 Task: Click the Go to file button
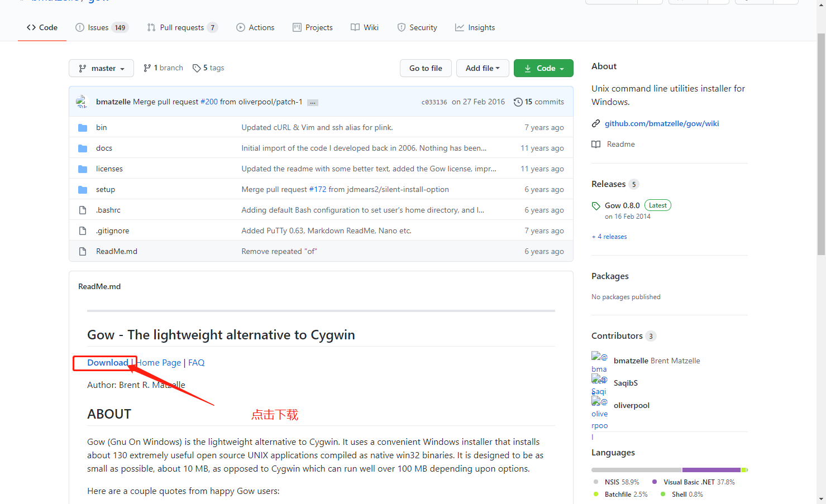(426, 68)
